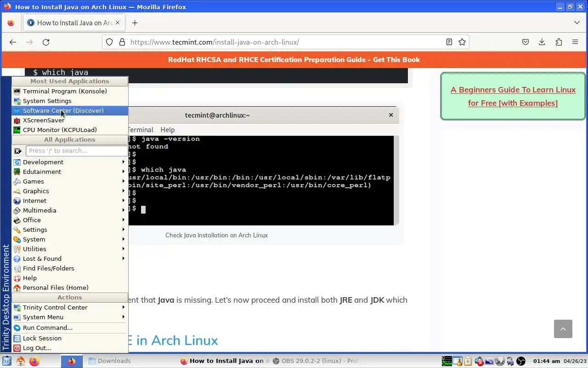Open CPU Monitor (KCPULoad)
The height and width of the screenshot is (368, 588).
(x=70, y=130)
